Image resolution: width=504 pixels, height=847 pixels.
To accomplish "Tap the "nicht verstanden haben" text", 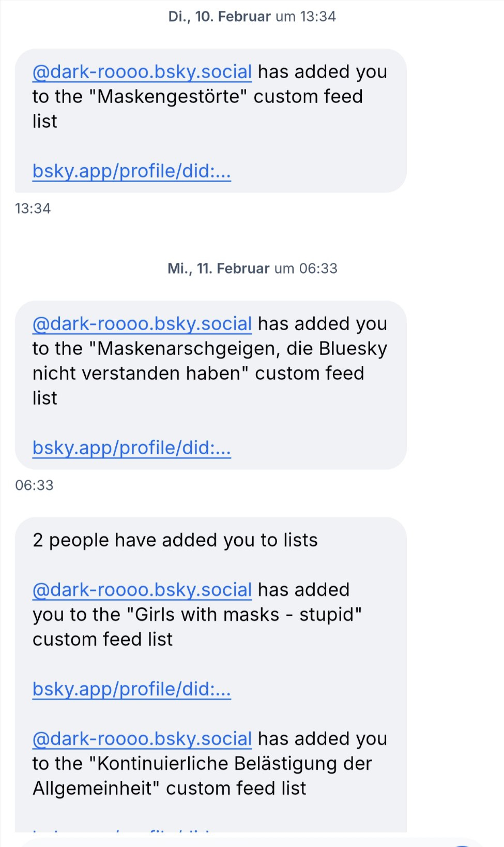I will [x=141, y=374].
